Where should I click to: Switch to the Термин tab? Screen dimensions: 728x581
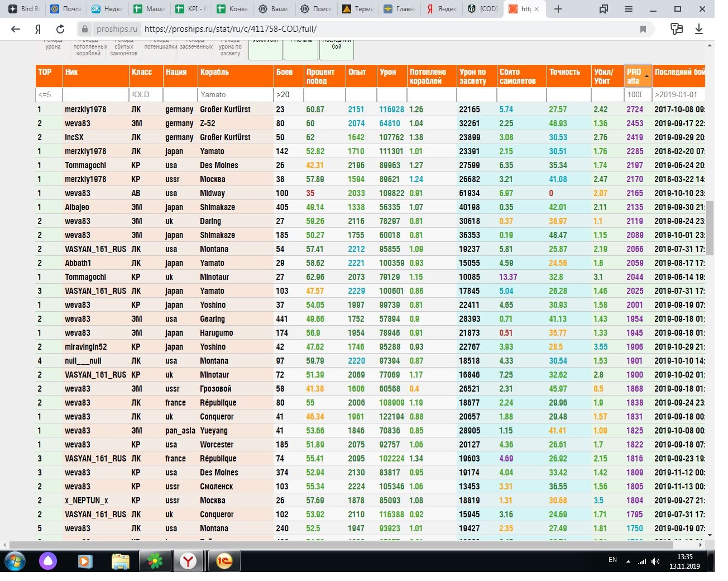[358, 9]
